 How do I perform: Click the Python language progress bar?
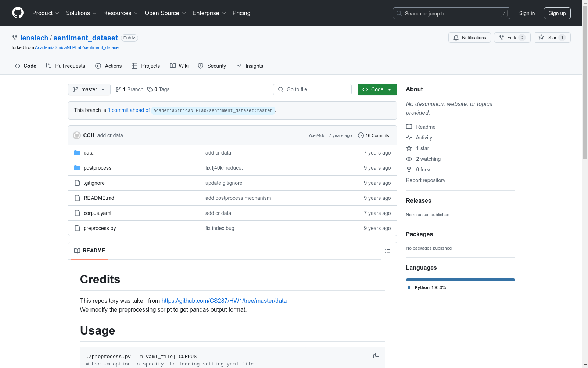pos(460,280)
